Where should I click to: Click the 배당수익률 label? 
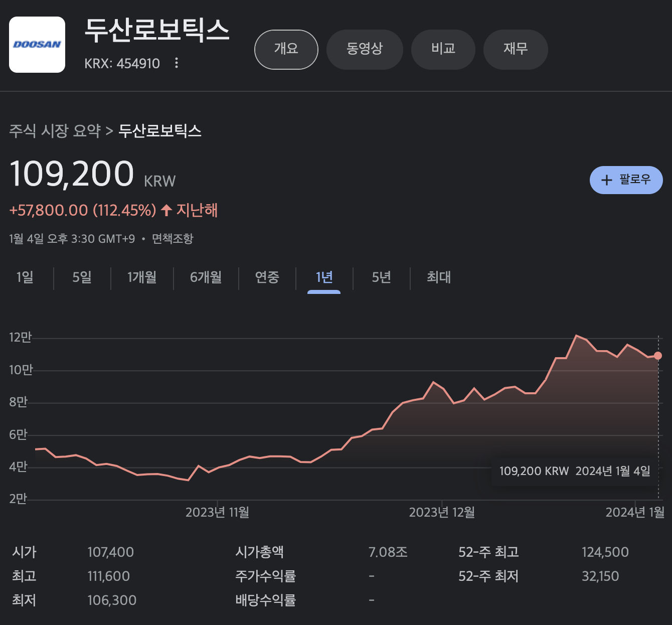pyautogui.click(x=266, y=600)
